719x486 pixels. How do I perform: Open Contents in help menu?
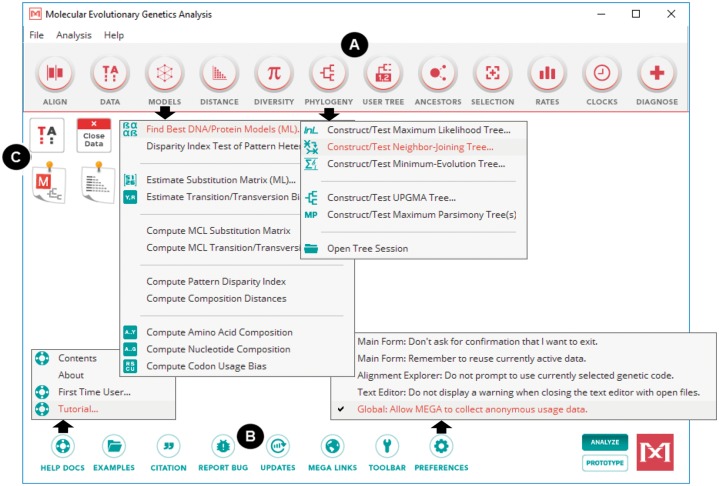(76, 359)
